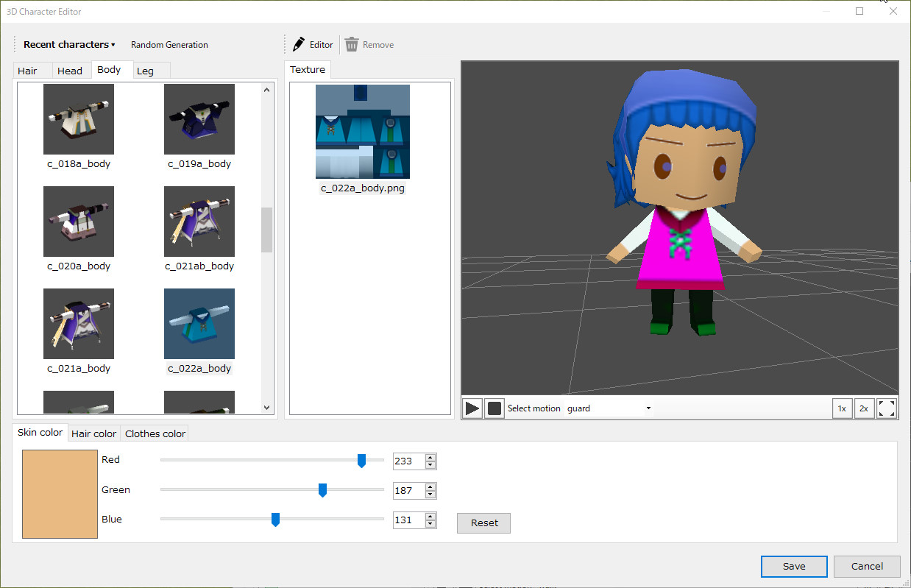Set playback speed to 2x
The image size is (911, 588).
coord(864,408)
